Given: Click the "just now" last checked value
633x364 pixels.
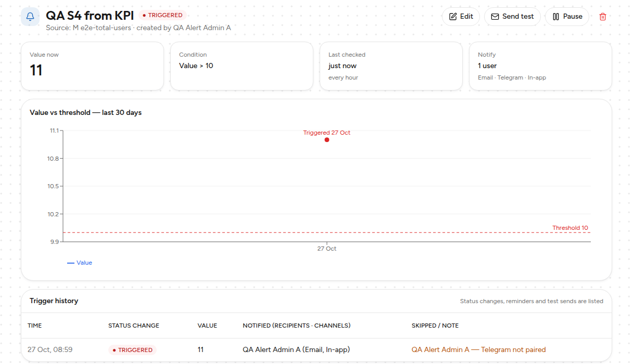Looking at the screenshot, I should tap(343, 66).
